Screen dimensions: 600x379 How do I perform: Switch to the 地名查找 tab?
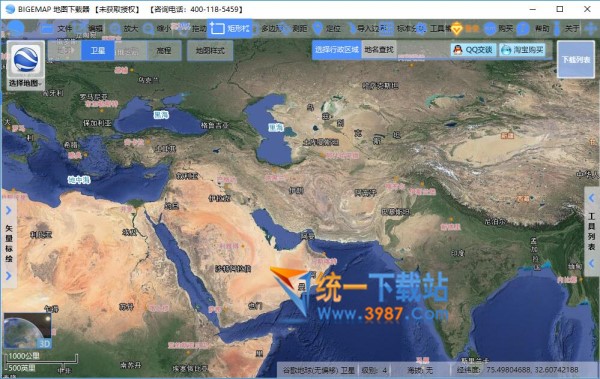(379, 49)
